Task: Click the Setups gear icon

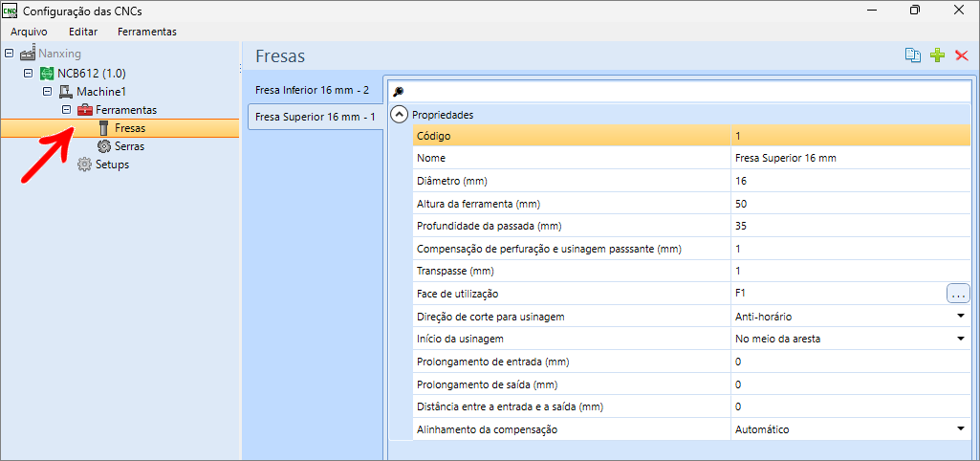Action: point(85,165)
